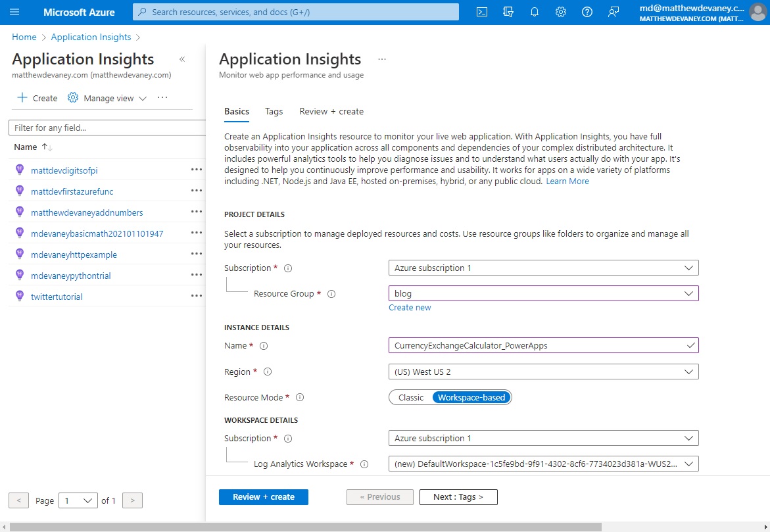Viewport: 770px width, 532px height.
Task: Switch to the Review + create tab
Action: click(x=331, y=111)
